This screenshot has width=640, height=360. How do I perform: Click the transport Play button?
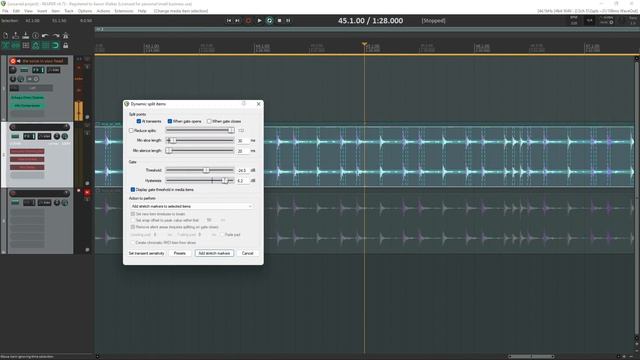pos(259,20)
